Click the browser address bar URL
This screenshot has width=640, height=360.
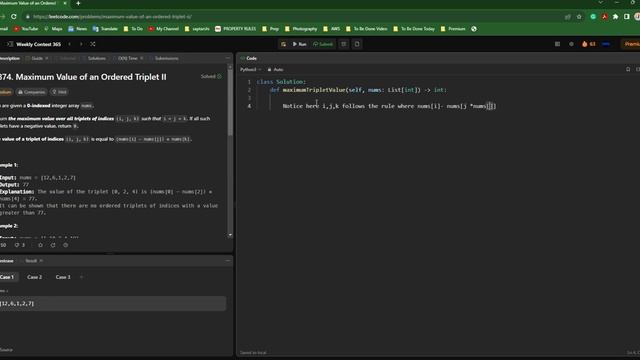click(112, 17)
